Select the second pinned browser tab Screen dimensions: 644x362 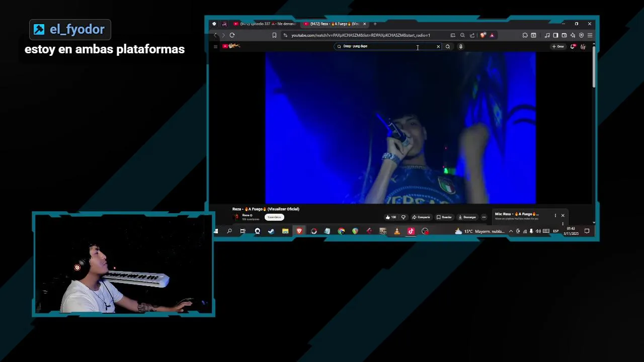click(x=224, y=24)
